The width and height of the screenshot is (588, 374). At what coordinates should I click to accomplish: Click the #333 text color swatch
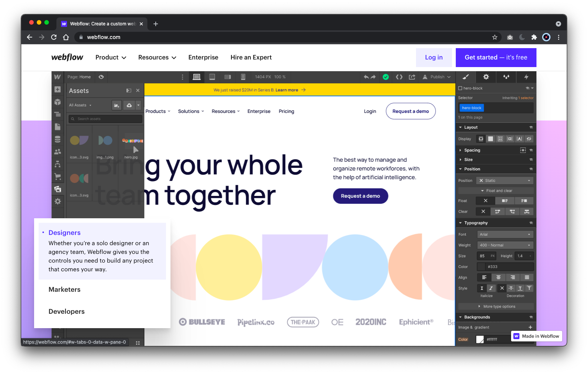[x=481, y=267]
